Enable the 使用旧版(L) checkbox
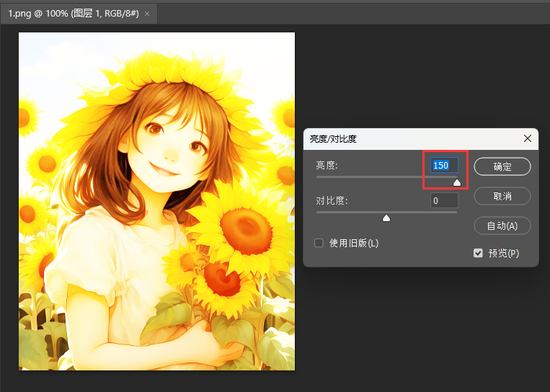Image resolution: width=550 pixels, height=392 pixels. [x=319, y=243]
